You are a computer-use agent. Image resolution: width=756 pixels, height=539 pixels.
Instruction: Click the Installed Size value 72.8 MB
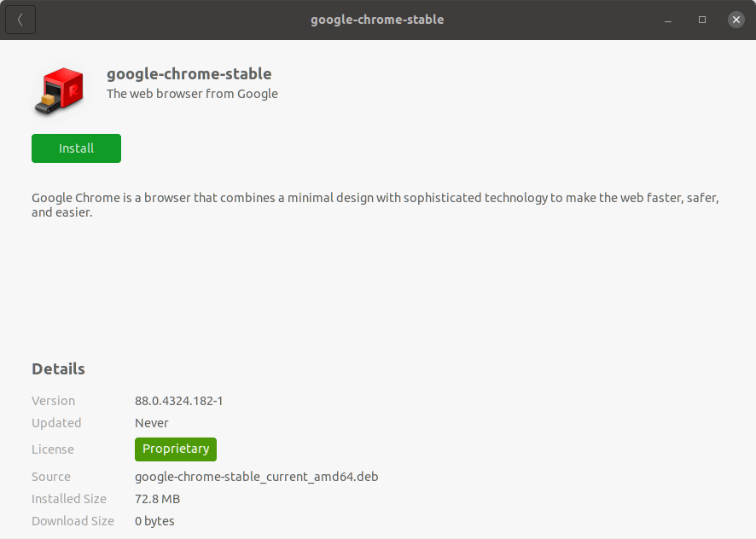(158, 499)
